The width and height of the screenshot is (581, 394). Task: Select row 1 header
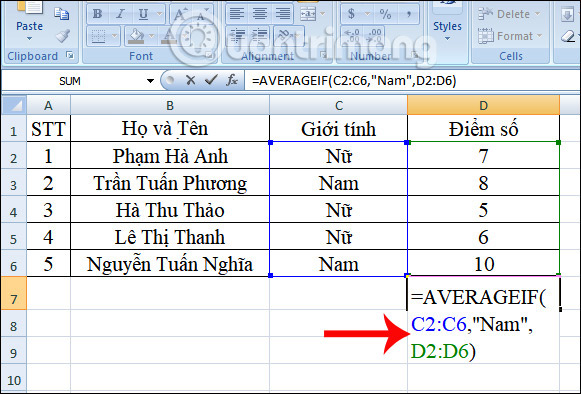pos(14,129)
